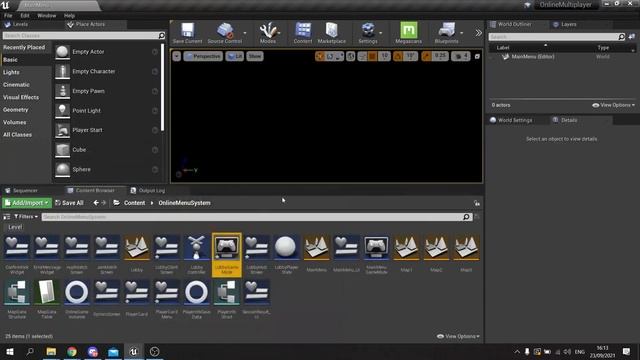The height and width of the screenshot is (360, 640).
Task: Click the Point Light actor icon
Action: pos(62,111)
